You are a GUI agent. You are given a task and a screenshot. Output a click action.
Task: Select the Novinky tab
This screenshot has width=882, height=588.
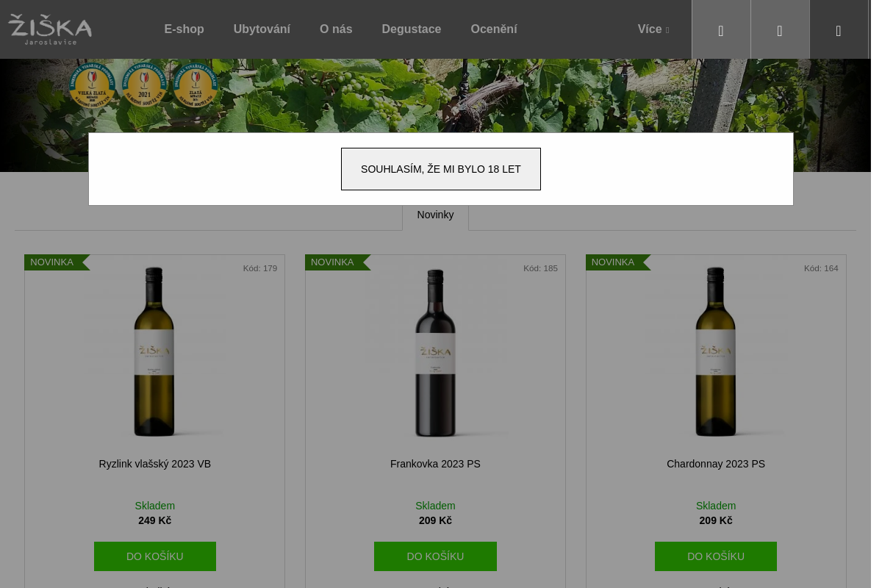[435, 215]
